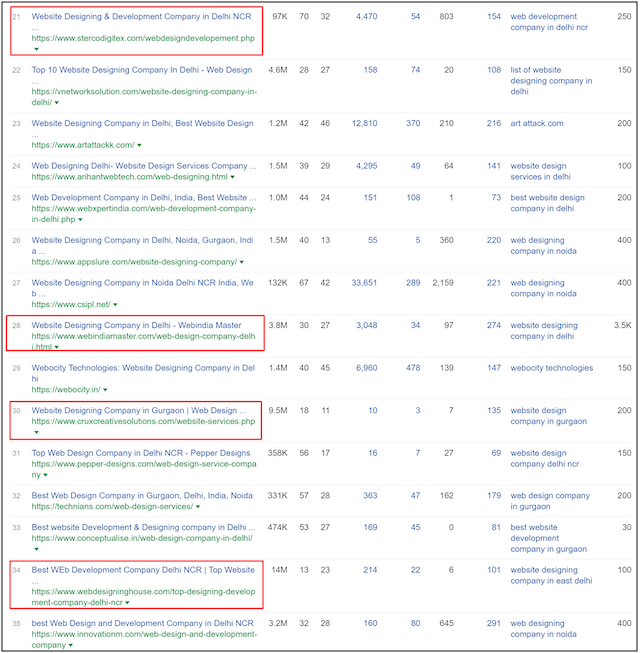Expand dropdown arrow after the webxpertindia URL
640x653 pixels.
[x=80, y=219]
